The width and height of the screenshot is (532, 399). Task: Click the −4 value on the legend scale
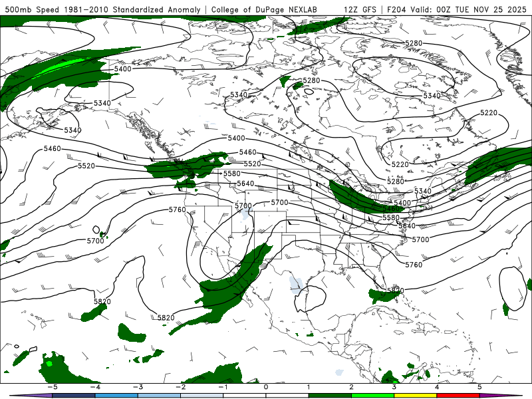94,387
